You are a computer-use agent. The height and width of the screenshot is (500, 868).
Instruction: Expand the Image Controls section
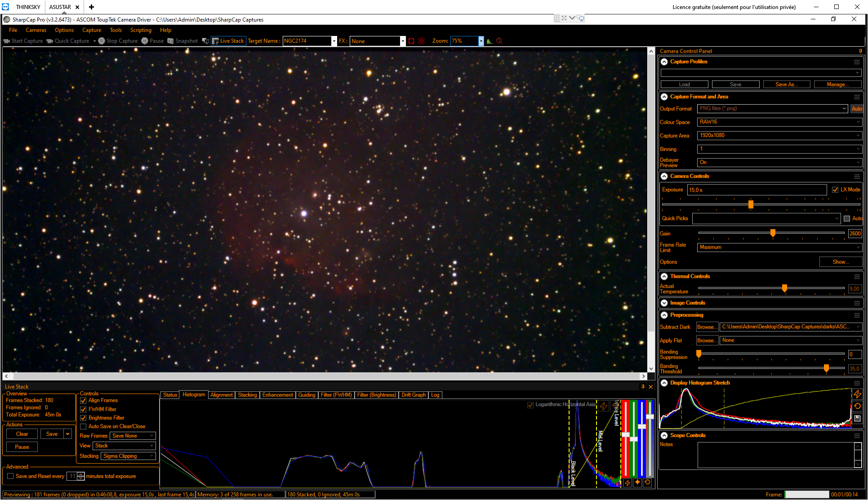click(664, 303)
